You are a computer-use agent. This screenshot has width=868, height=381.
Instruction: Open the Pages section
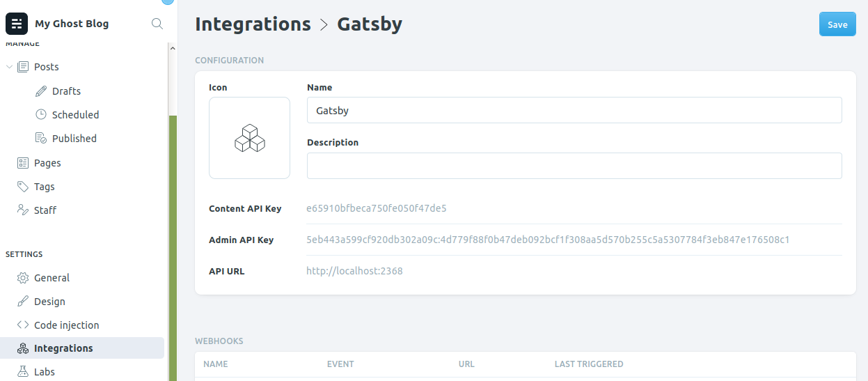[47, 163]
